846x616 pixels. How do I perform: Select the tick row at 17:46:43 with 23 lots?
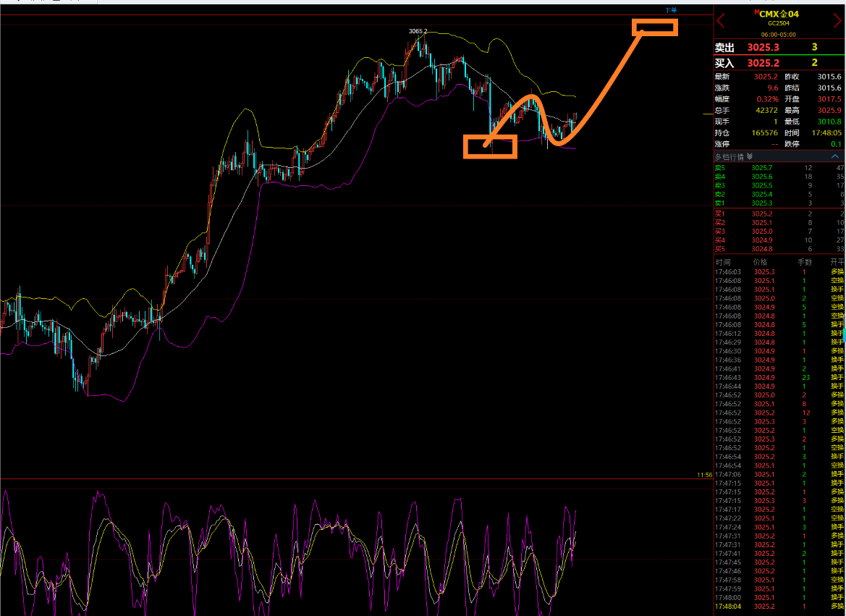779,377
